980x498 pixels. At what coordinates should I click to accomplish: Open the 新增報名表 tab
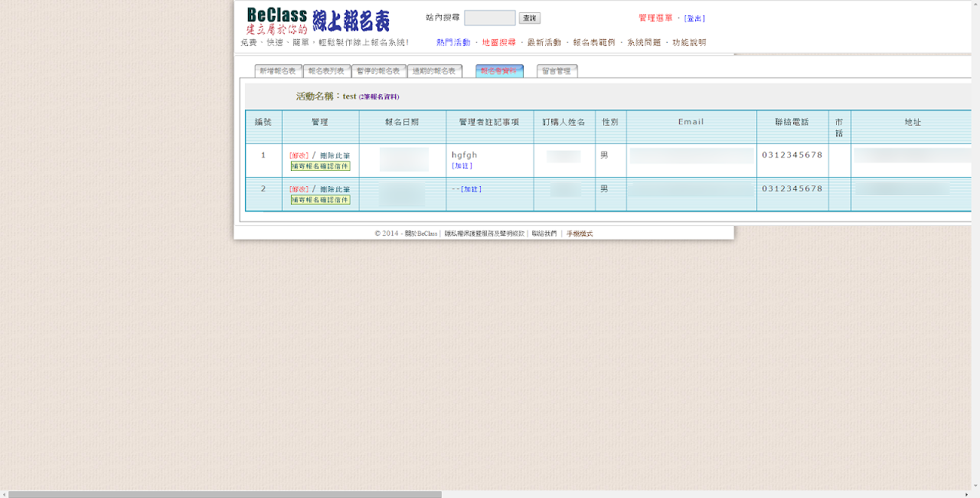(x=277, y=70)
